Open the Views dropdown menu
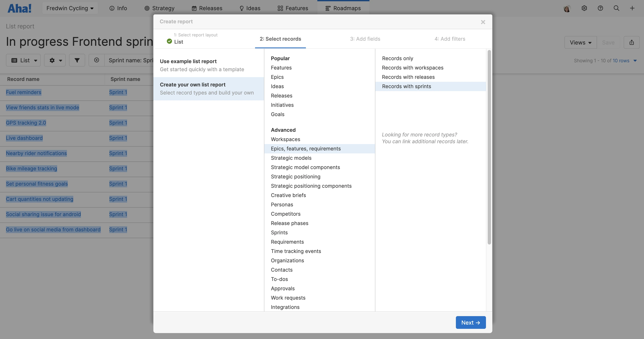The image size is (644, 339). (580, 43)
